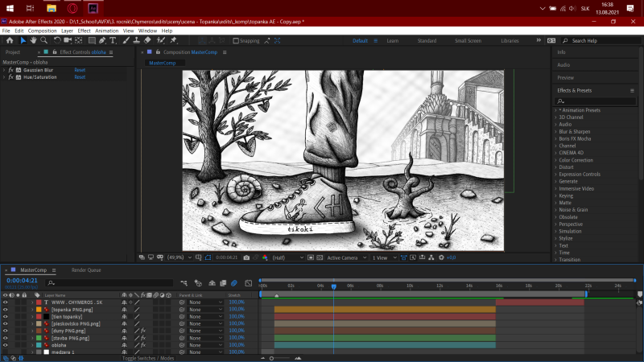Screen dimensions: 644x362
Task: Hide the obloha layer
Action: [x=6, y=345]
